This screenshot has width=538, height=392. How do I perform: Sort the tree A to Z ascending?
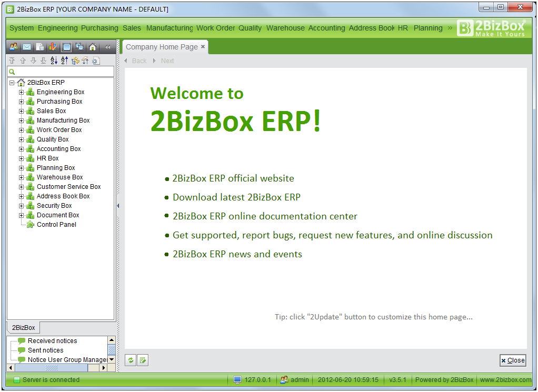(x=54, y=61)
